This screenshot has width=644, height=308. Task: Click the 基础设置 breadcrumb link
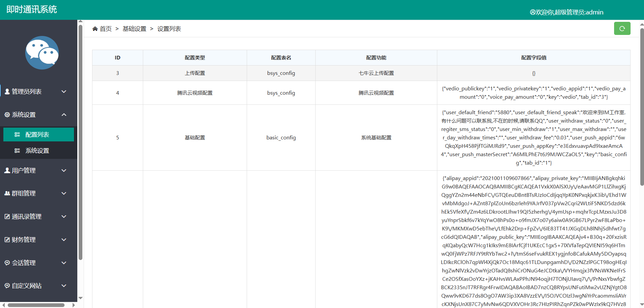134,29
